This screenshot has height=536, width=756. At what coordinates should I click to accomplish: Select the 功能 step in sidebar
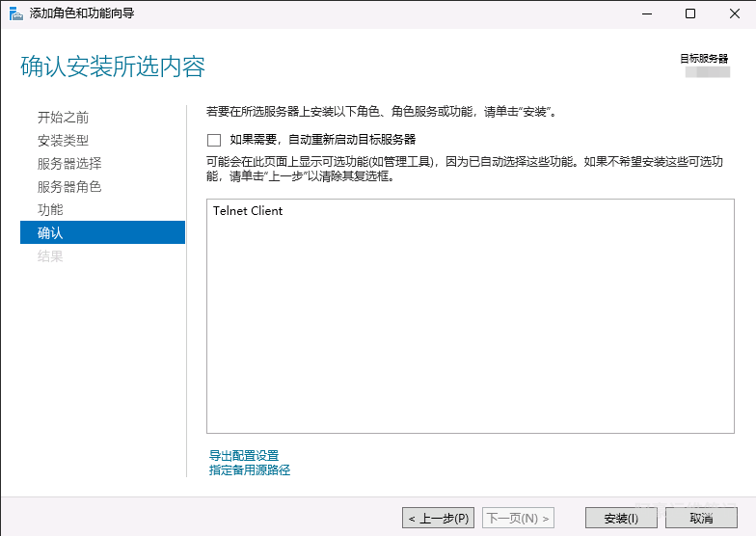pos(50,210)
